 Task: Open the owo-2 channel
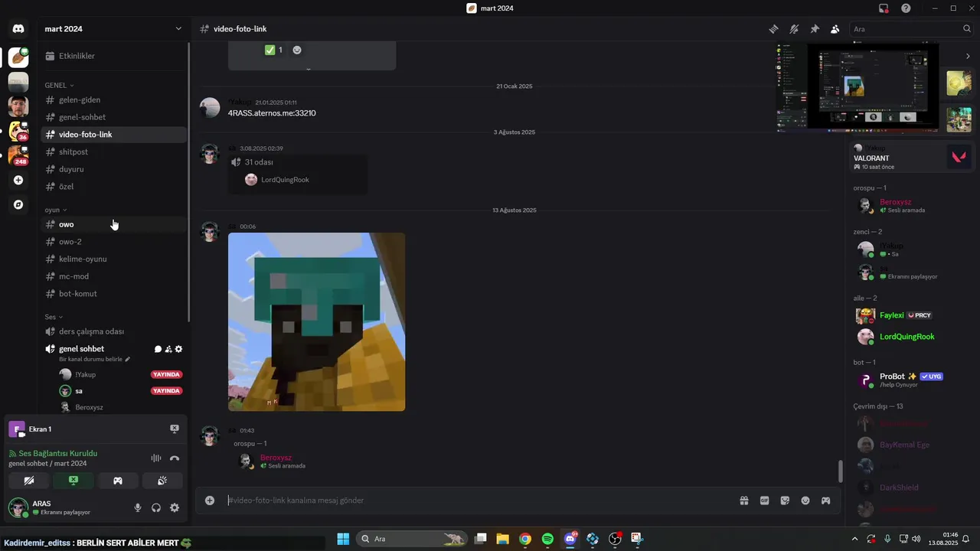click(113, 242)
